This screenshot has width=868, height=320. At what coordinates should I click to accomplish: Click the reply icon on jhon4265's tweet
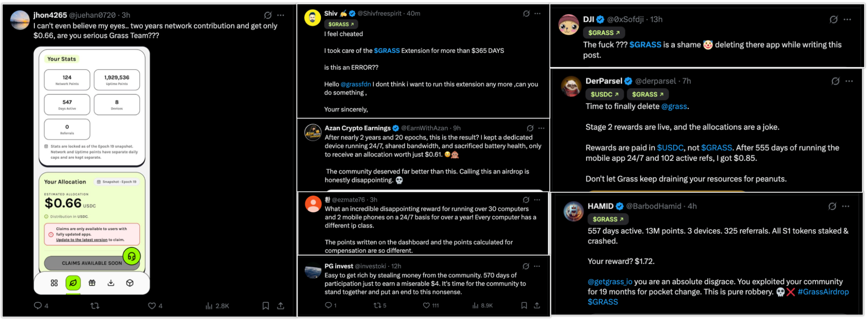38,306
